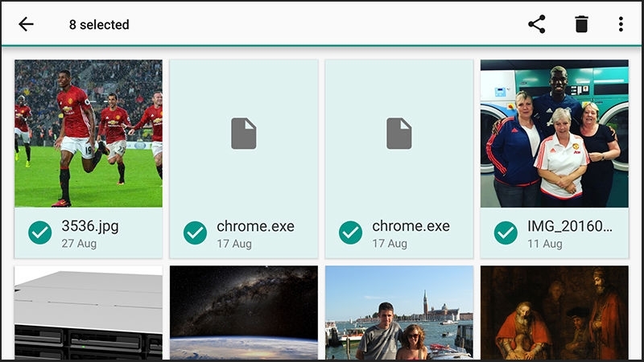
Task: Select the server rack image thumbnail
Action: point(89,313)
